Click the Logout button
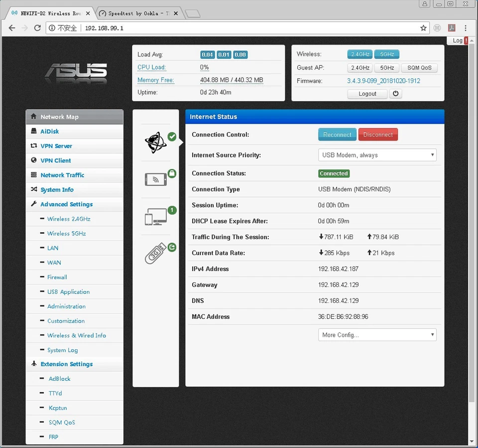 (x=367, y=94)
